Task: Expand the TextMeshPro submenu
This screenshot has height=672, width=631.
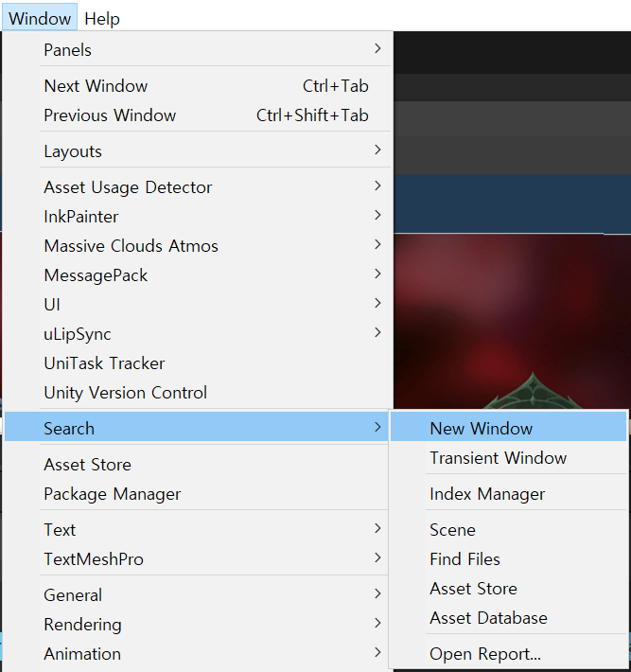Action: tap(197, 558)
